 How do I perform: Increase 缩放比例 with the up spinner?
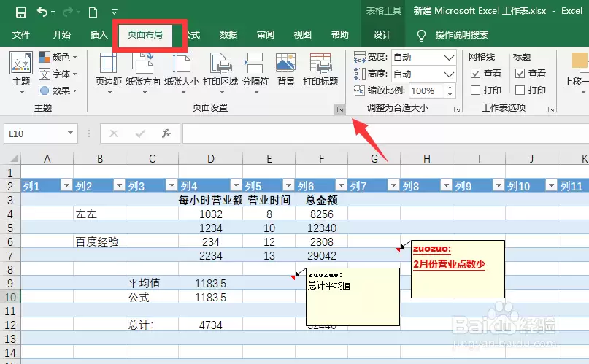(450, 88)
